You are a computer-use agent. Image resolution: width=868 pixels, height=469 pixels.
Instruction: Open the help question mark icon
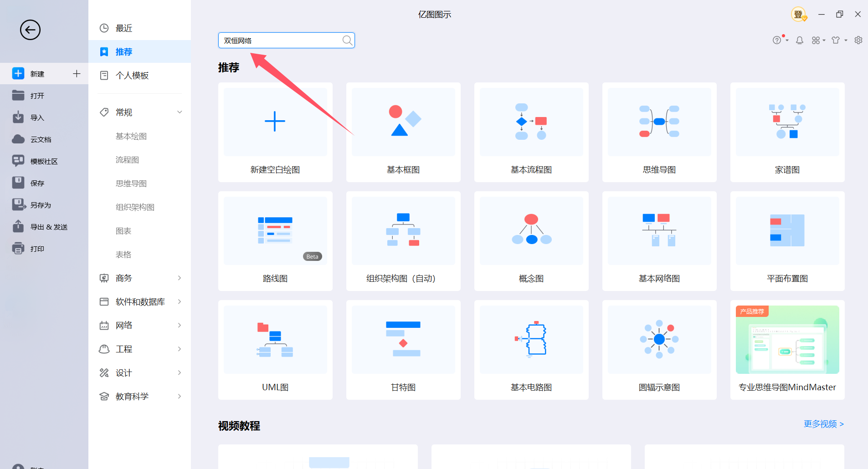pyautogui.click(x=777, y=40)
